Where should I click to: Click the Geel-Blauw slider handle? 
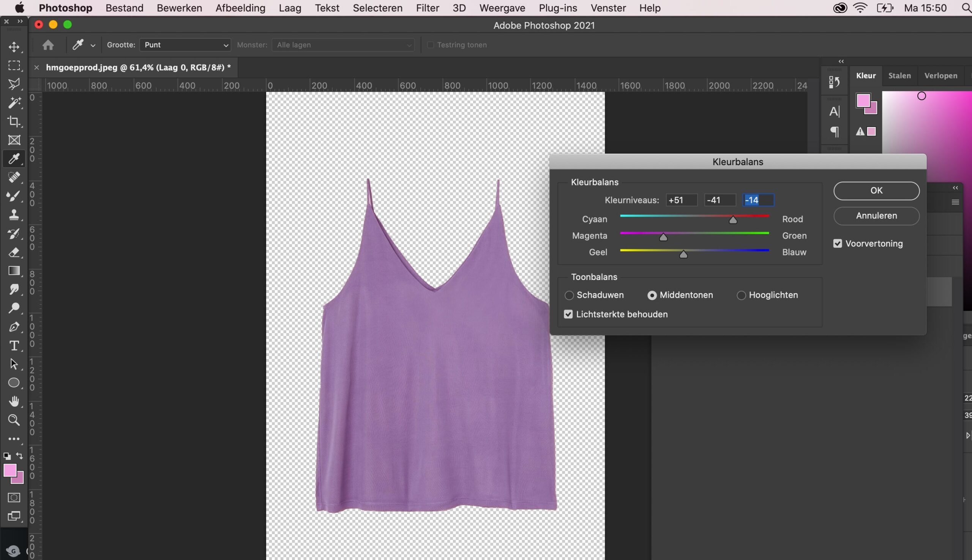point(683,254)
